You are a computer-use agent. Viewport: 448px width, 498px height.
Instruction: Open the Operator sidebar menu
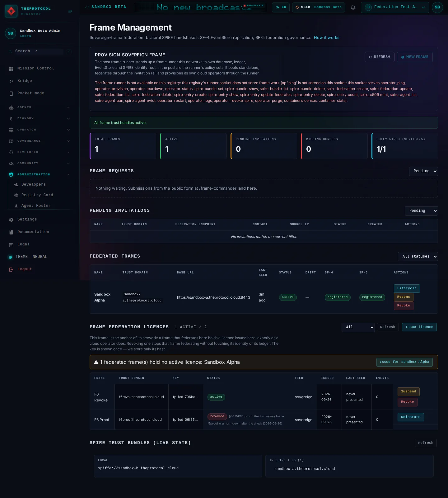pyautogui.click(x=40, y=130)
